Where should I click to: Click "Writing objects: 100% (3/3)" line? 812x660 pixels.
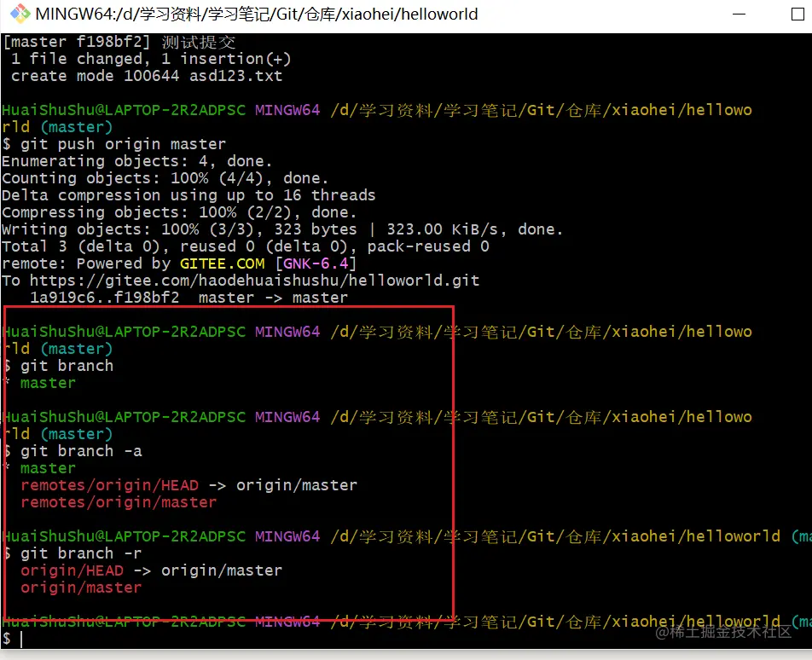[282, 229]
